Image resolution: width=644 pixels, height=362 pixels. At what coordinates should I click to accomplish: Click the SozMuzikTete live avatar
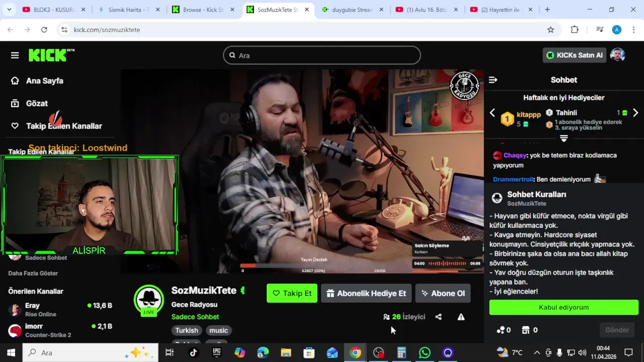(x=148, y=300)
